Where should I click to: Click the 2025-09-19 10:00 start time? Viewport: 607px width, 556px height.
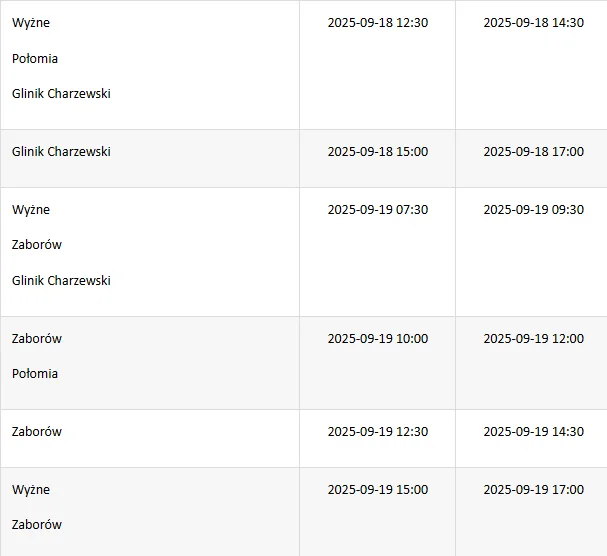point(377,339)
